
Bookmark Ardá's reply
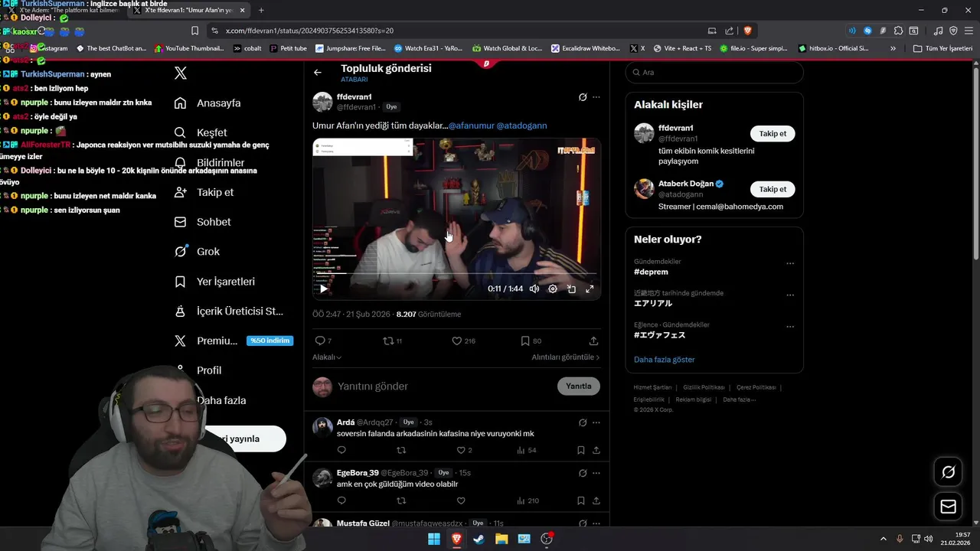tap(581, 450)
